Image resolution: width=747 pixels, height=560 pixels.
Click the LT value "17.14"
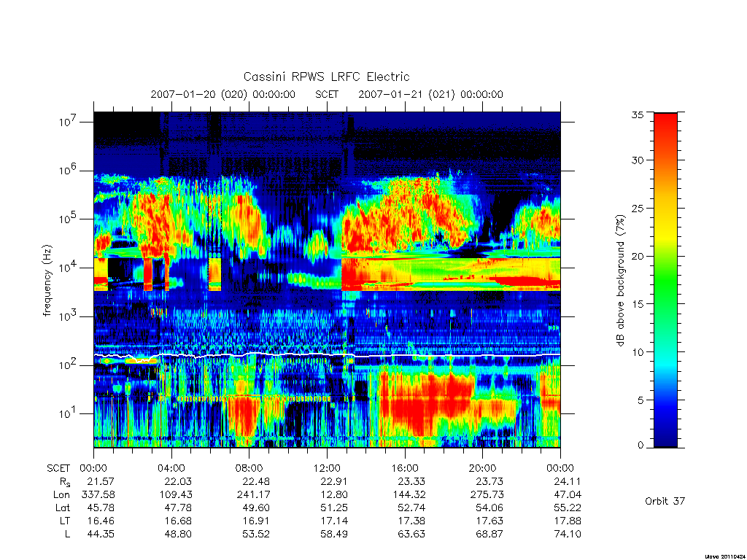click(334, 521)
